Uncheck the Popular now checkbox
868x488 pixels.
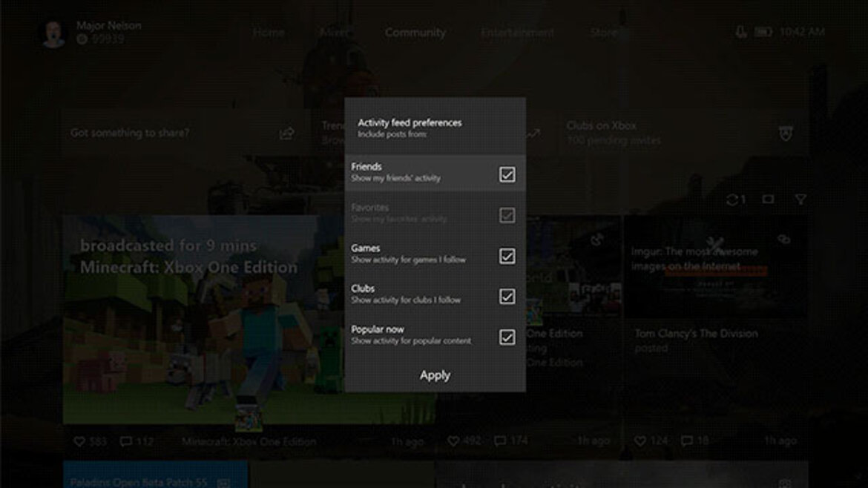[x=507, y=337]
